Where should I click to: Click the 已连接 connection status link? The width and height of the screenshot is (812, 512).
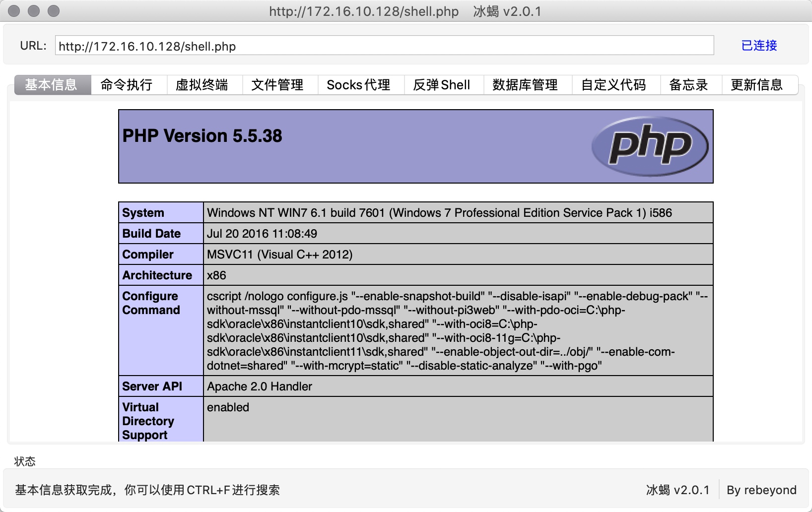point(759,46)
